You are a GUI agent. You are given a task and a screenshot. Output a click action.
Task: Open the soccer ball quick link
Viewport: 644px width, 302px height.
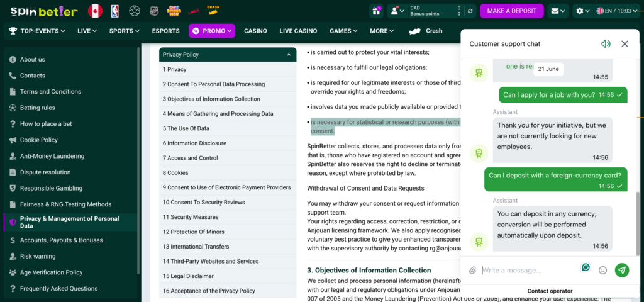(x=135, y=11)
